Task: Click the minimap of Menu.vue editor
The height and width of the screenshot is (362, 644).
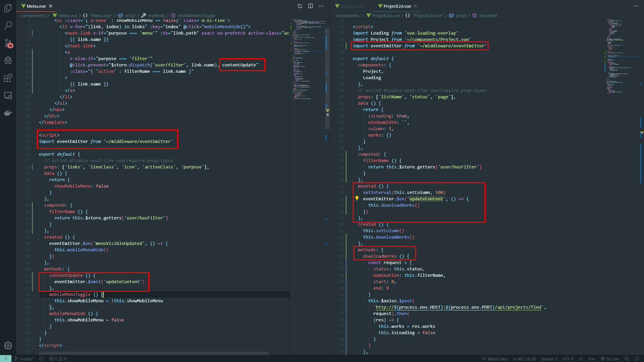Action: tap(307, 59)
